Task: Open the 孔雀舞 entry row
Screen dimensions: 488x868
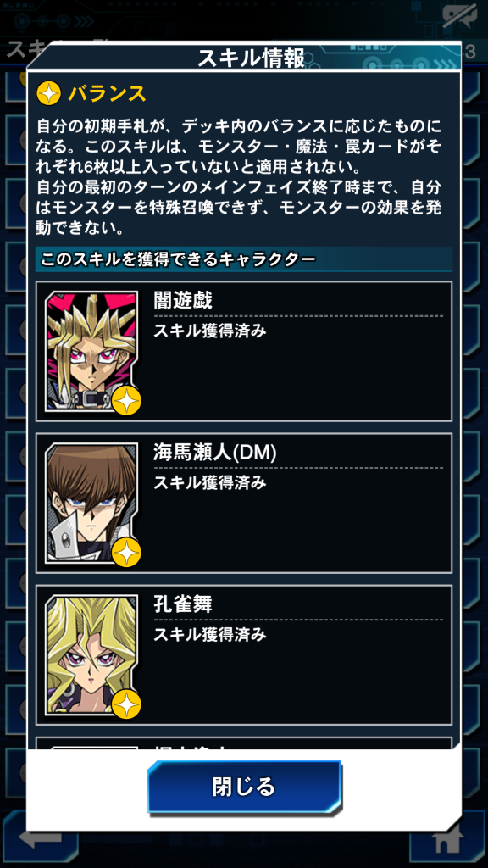Action: (244, 655)
